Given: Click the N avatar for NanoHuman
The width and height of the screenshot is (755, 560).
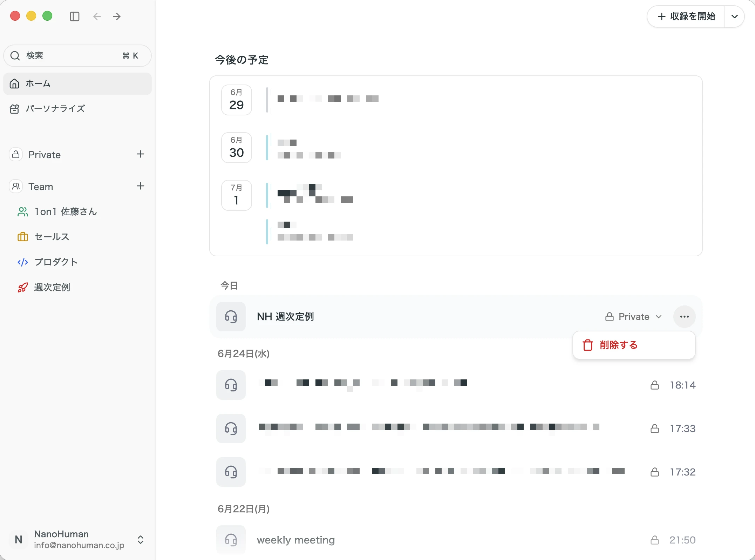Looking at the screenshot, I should (x=19, y=540).
